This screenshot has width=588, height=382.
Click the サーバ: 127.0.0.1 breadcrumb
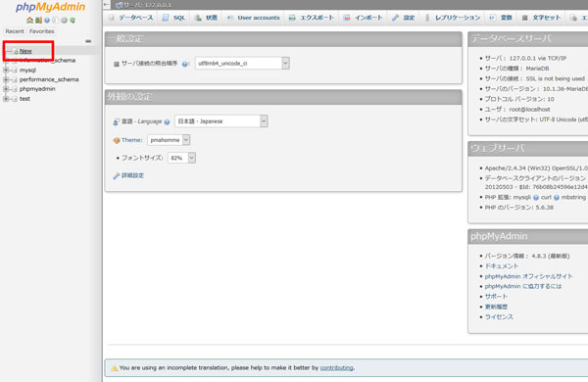pyautogui.click(x=147, y=5)
